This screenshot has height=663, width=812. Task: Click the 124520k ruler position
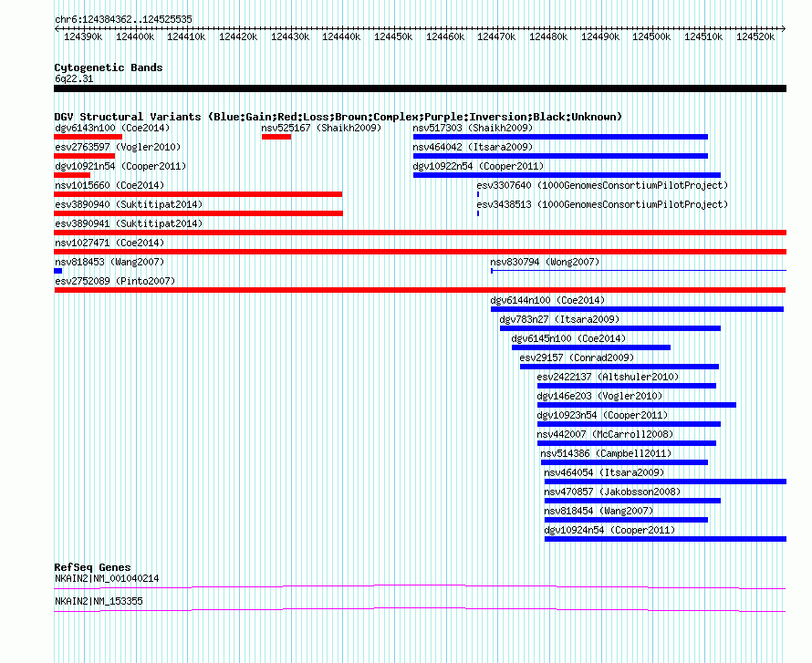755,37
